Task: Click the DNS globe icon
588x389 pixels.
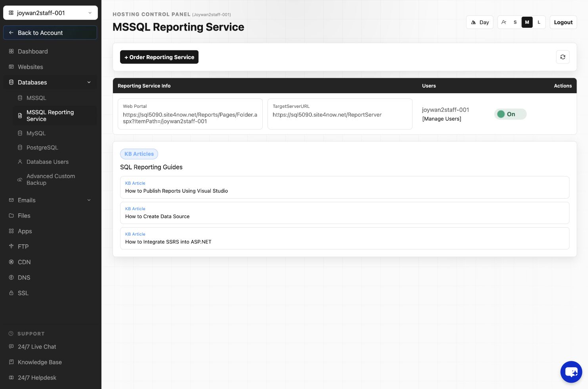Action: pos(11,278)
